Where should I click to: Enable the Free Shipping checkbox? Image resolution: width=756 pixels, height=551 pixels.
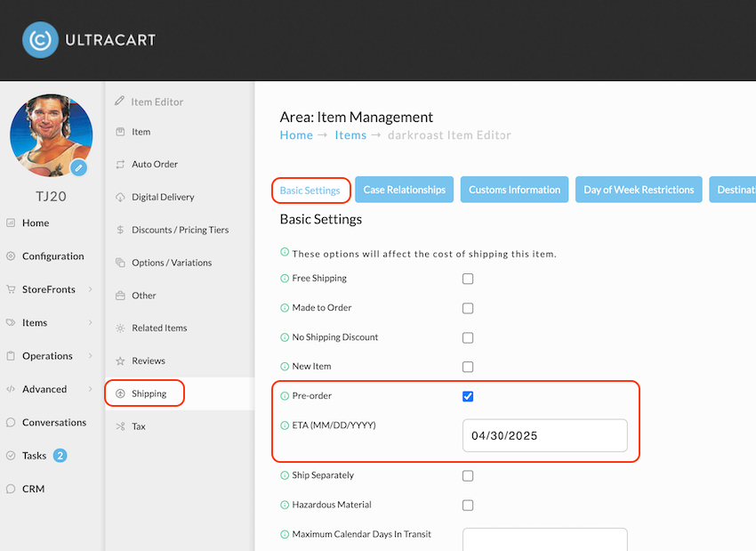tap(468, 279)
